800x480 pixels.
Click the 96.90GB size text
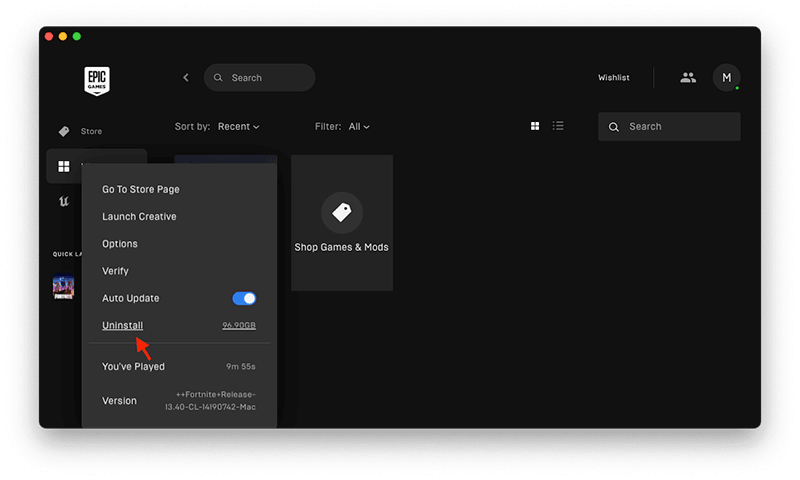(239, 325)
